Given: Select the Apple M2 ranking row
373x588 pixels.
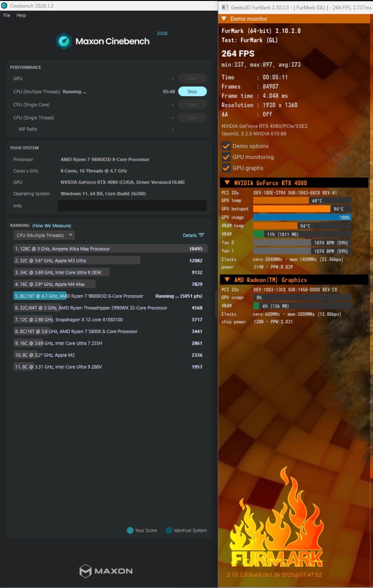Looking at the screenshot, I should coord(110,355).
